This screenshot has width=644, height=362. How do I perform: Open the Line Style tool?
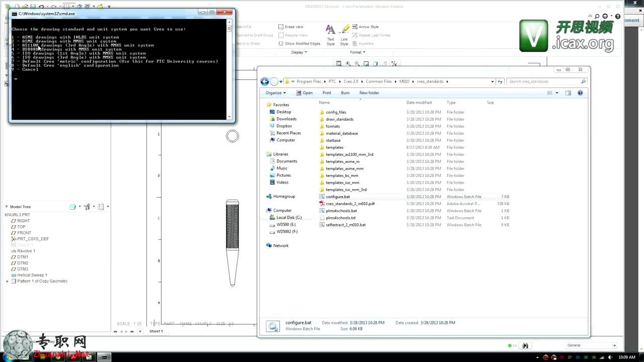344,35
